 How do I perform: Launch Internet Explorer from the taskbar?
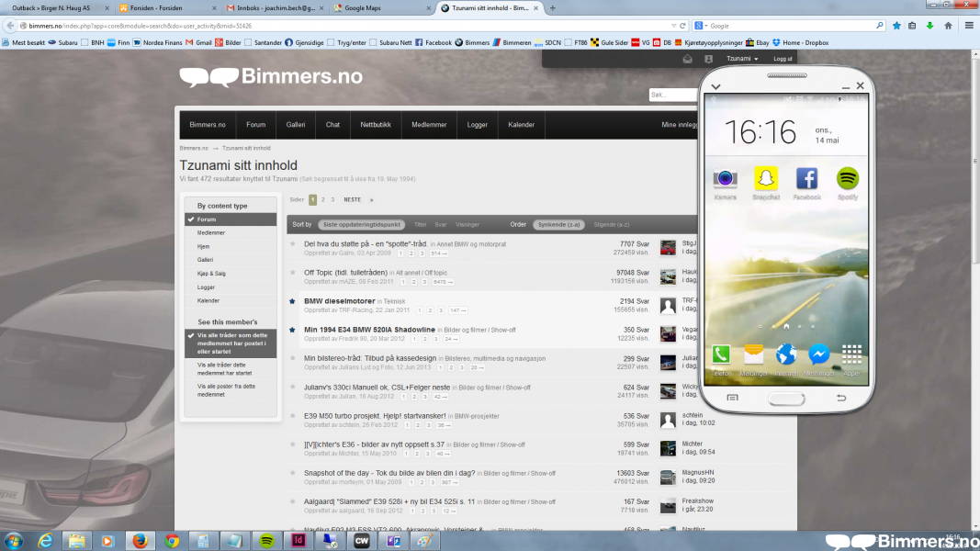pyautogui.click(x=45, y=541)
